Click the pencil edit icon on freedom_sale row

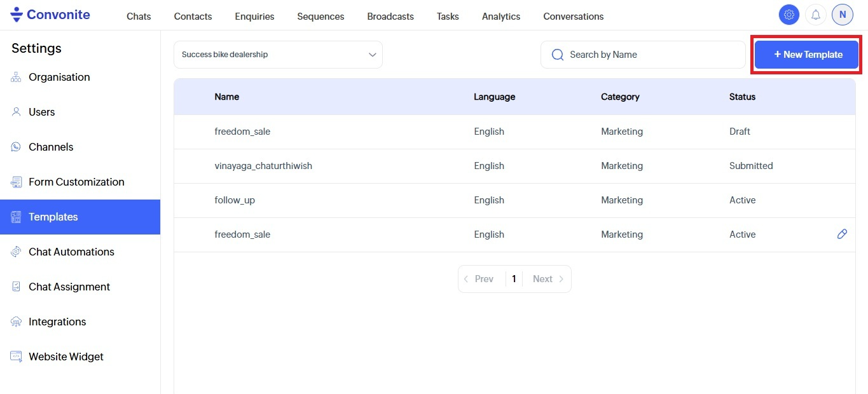842,234
